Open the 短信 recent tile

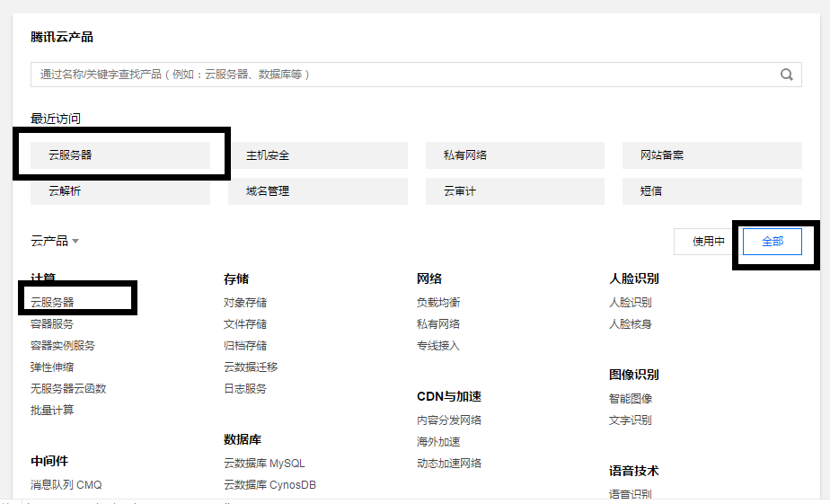point(712,191)
